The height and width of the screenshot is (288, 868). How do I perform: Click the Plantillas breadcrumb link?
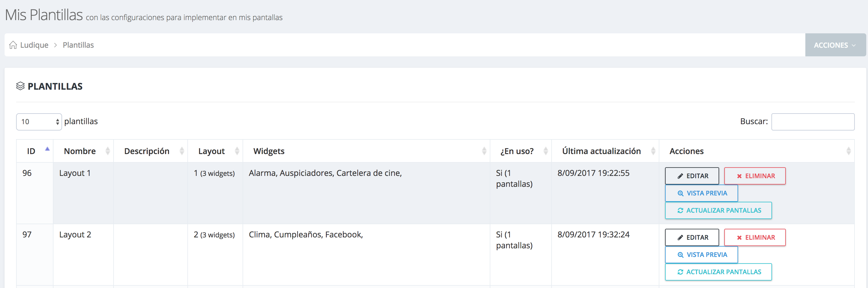pyautogui.click(x=78, y=45)
